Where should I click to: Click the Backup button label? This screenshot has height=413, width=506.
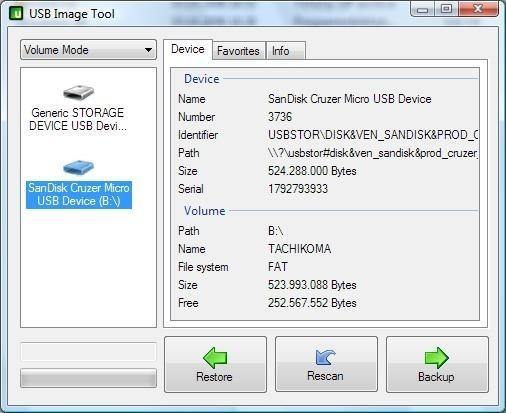coord(436,377)
